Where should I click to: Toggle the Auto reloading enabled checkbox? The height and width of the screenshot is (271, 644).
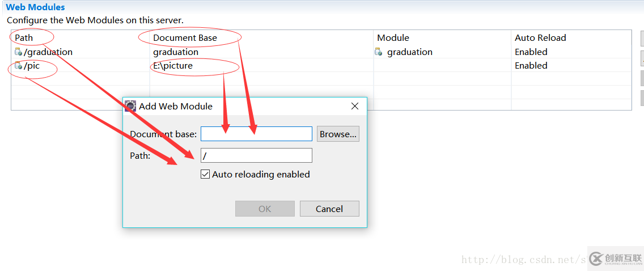point(205,175)
